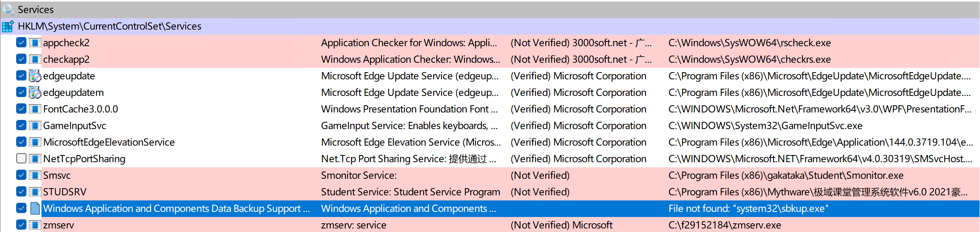Click the blank file icon for sbkup entry

[x=35, y=208]
